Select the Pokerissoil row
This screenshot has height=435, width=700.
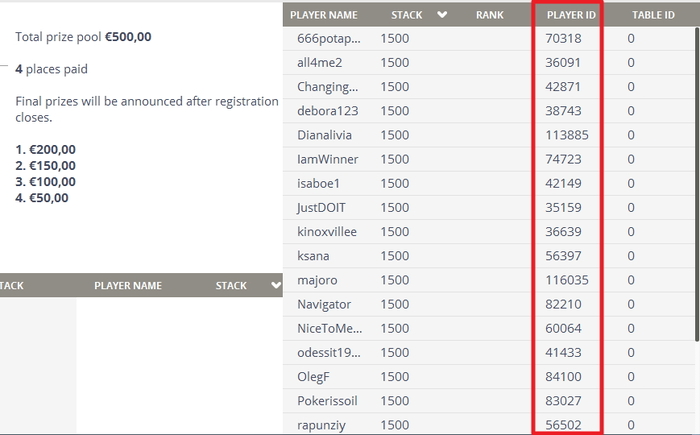(489, 401)
